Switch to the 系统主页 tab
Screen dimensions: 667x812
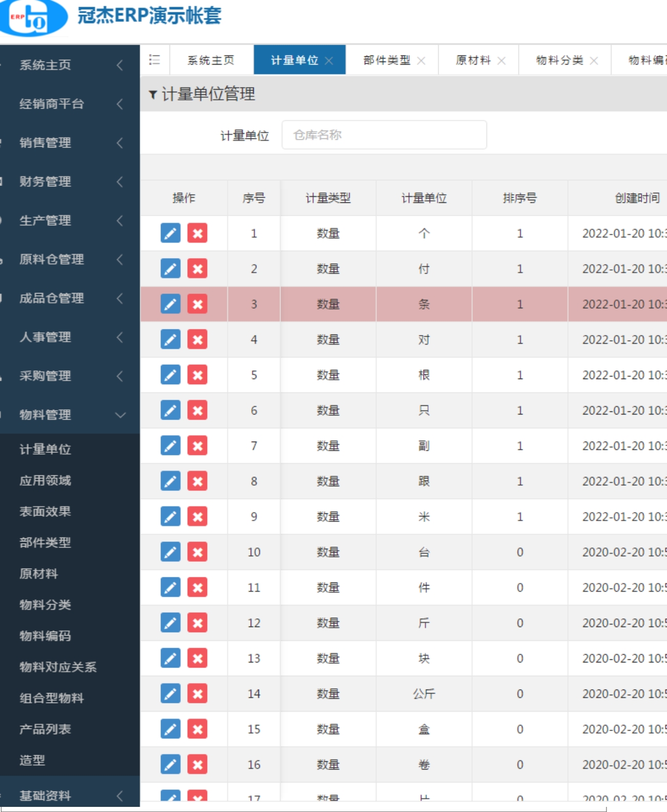click(x=211, y=60)
